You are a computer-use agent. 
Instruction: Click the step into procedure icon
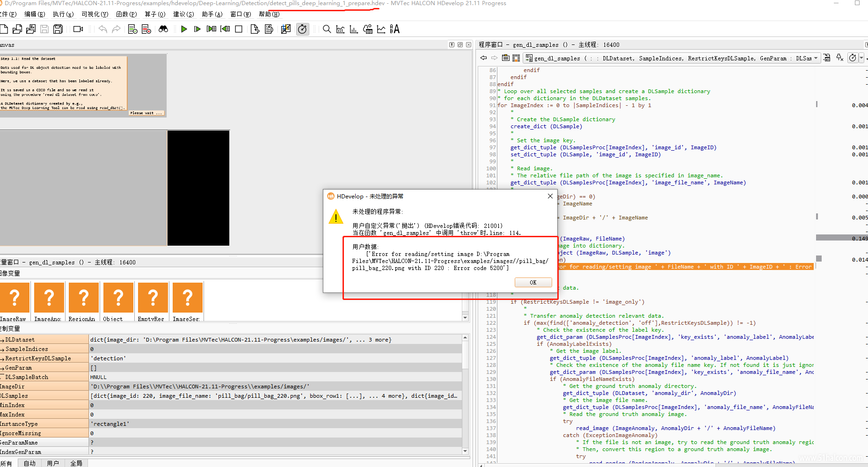pos(212,29)
